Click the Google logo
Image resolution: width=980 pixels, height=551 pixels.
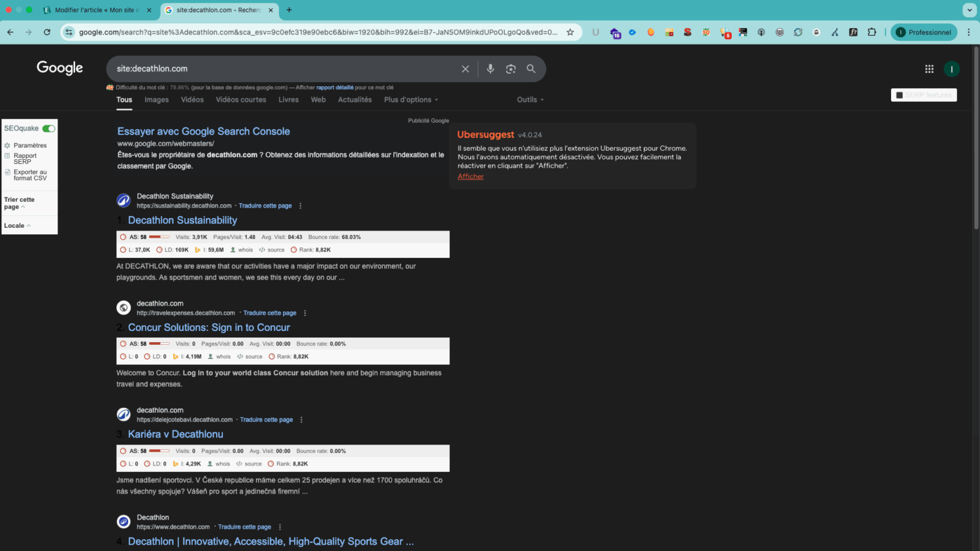(x=59, y=68)
